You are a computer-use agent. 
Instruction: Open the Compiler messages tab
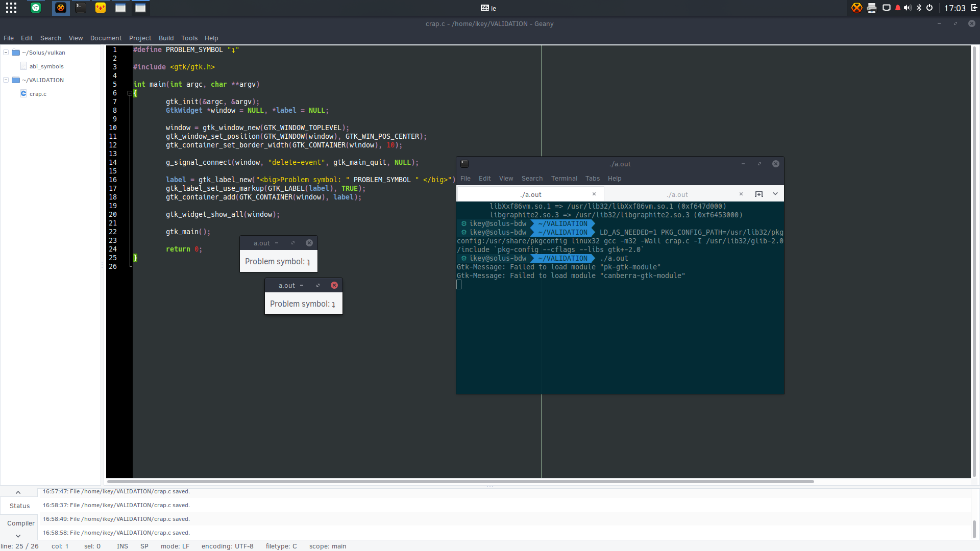pos(21,523)
